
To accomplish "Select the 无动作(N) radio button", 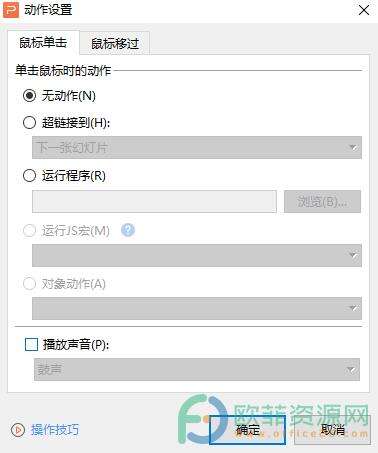I will click(x=29, y=96).
